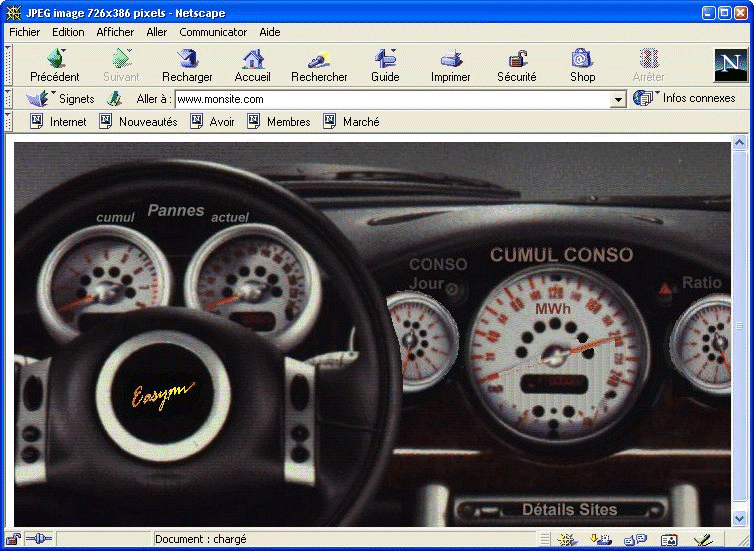
Task: Open the Edition menu
Action: [x=68, y=32]
